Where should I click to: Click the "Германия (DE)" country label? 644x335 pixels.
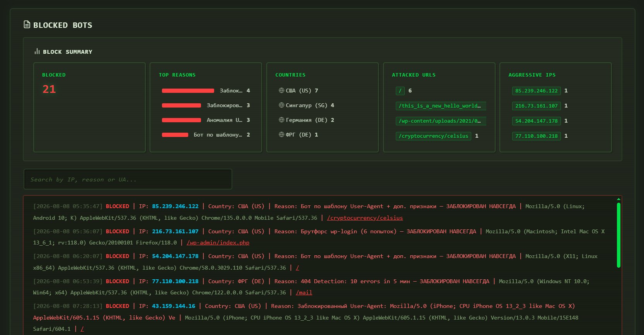point(307,120)
